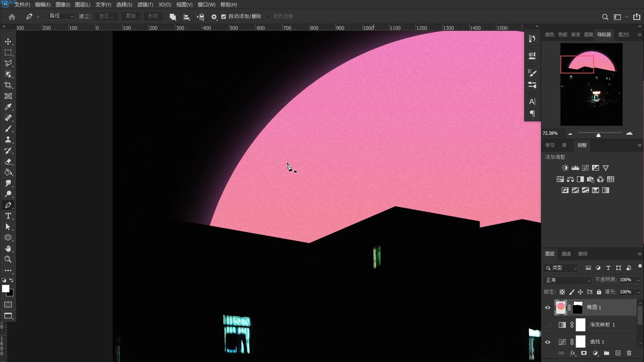Open the search icon at top right
The width and height of the screenshot is (644, 362).
tap(605, 17)
